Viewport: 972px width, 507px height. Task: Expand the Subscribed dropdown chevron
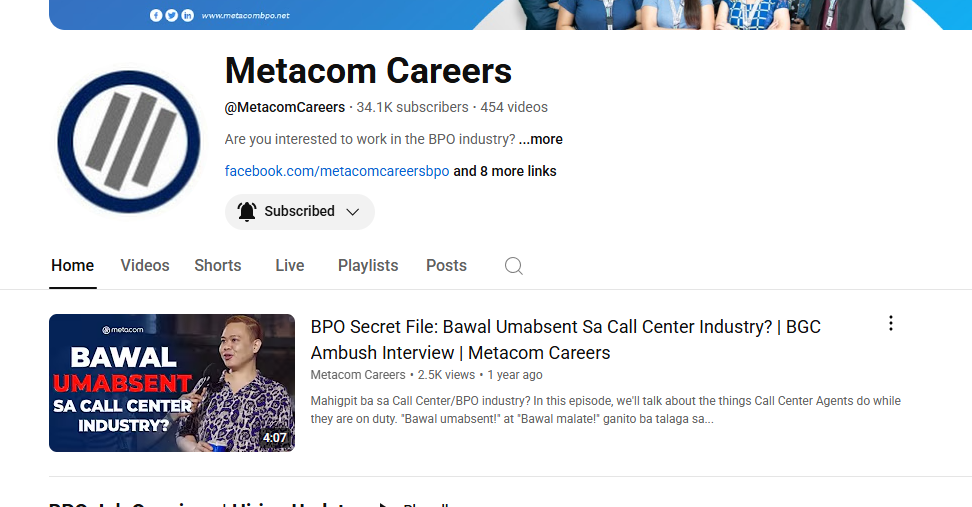click(x=352, y=212)
